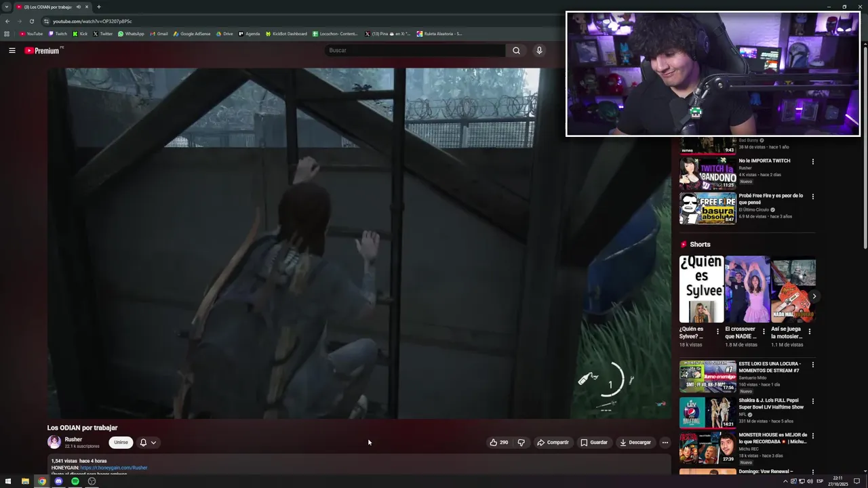Screen dimensions: 868x488
Task: Dislike the video with thumbs down
Action: [521, 443]
